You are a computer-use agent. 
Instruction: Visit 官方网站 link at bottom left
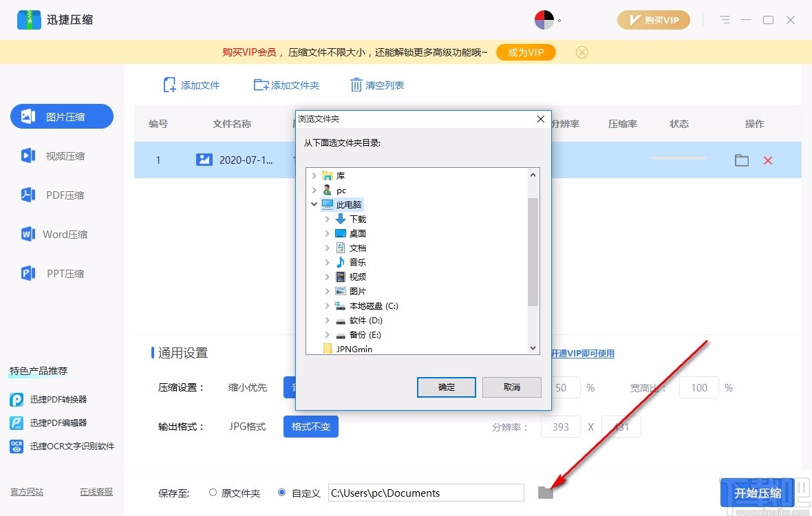coord(27,492)
